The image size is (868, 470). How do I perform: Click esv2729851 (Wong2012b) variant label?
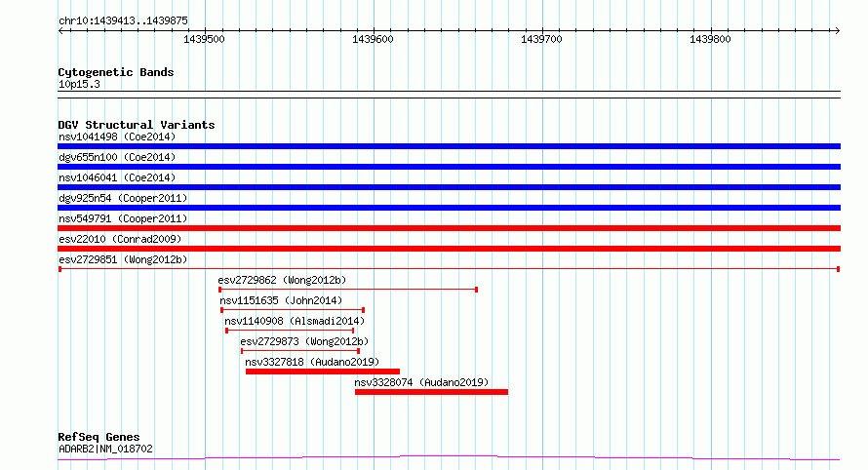123,259
